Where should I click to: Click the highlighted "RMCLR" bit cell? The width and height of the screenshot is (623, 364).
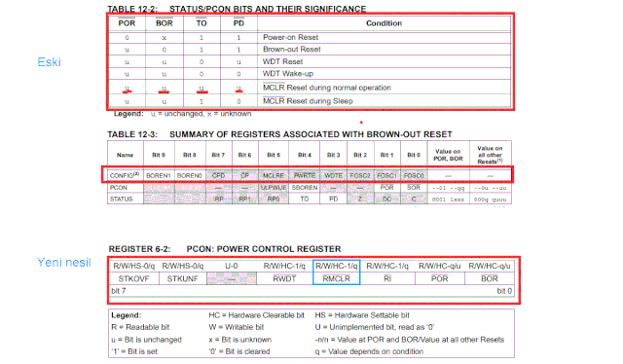(x=336, y=279)
